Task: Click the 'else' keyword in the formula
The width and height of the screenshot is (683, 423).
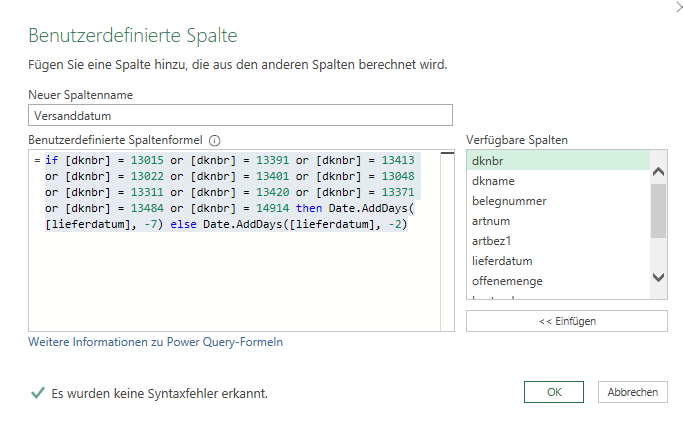Action: (x=183, y=224)
